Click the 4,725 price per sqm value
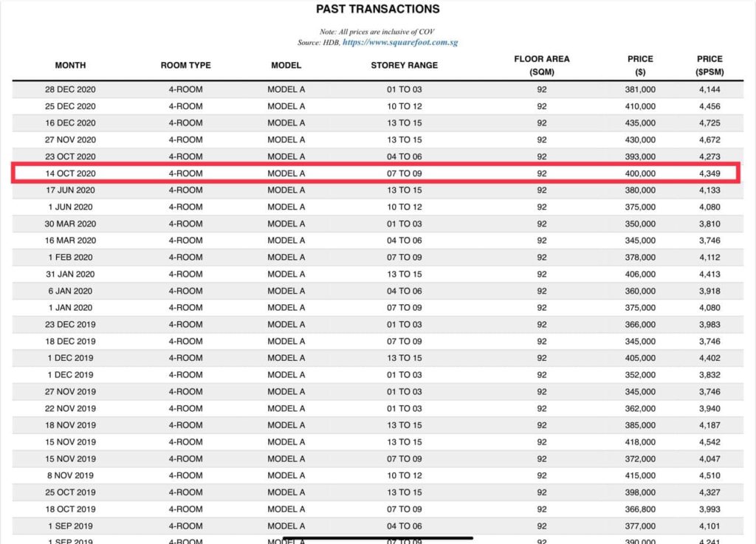This screenshot has width=756, height=544. click(x=709, y=123)
